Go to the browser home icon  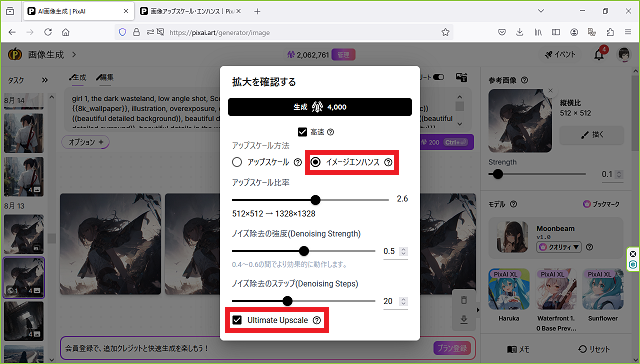coord(65,32)
